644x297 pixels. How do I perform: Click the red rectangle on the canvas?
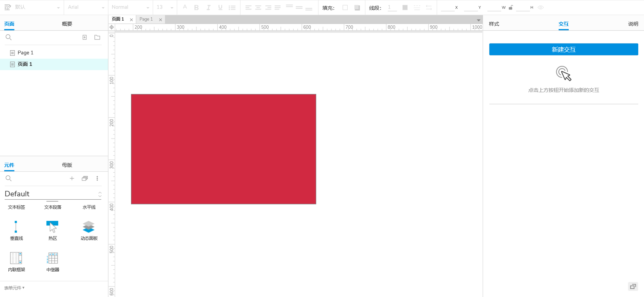tap(223, 149)
